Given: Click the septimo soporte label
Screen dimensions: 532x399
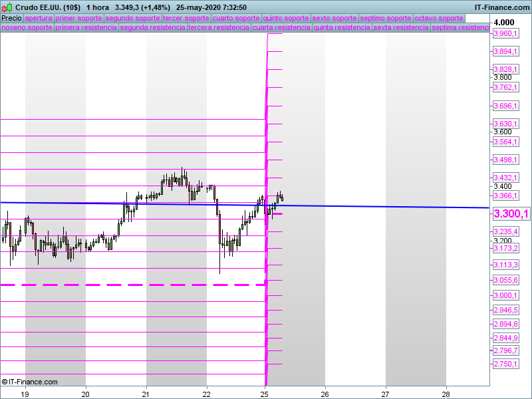Looking at the screenshot, I should [x=386, y=19].
